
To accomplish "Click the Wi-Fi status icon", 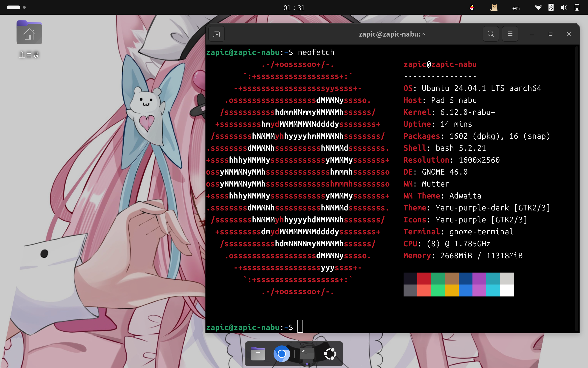I will pos(538,8).
